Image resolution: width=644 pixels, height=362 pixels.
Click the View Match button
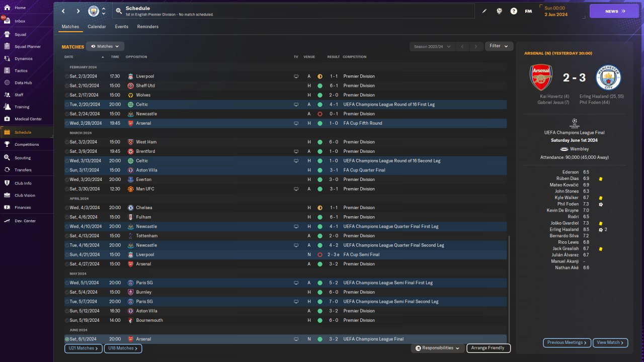tap(610, 342)
